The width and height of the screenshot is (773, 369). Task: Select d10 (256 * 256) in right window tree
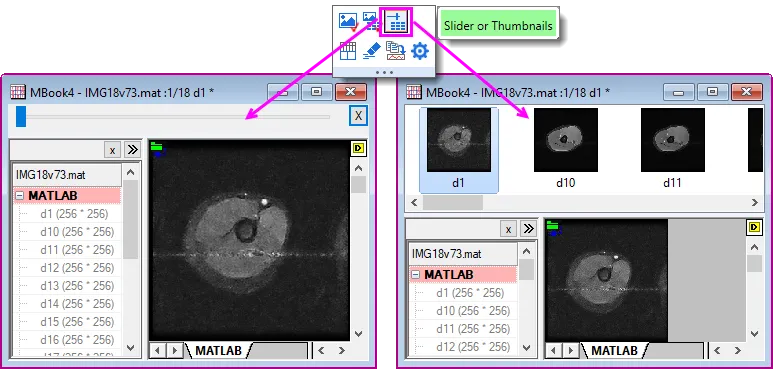tap(473, 311)
